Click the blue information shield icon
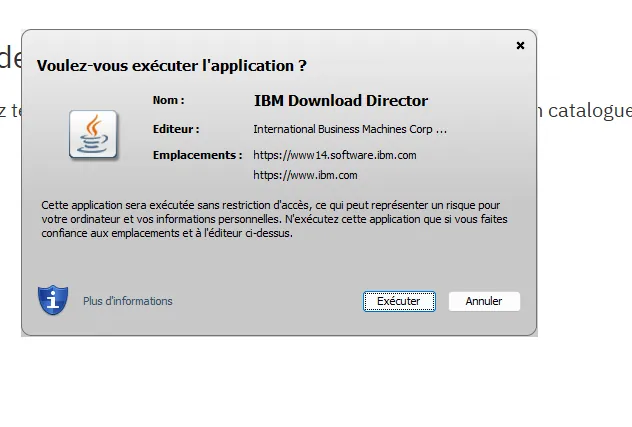 click(53, 300)
